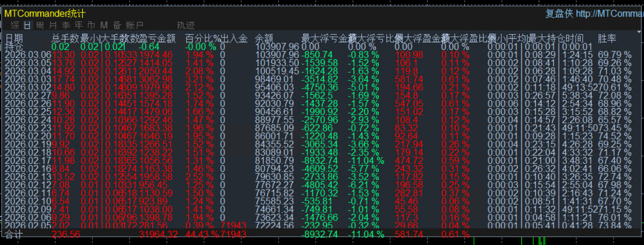644x245 pixels.
Task: Select the 2026.03.05 date row
Action: 28,63
